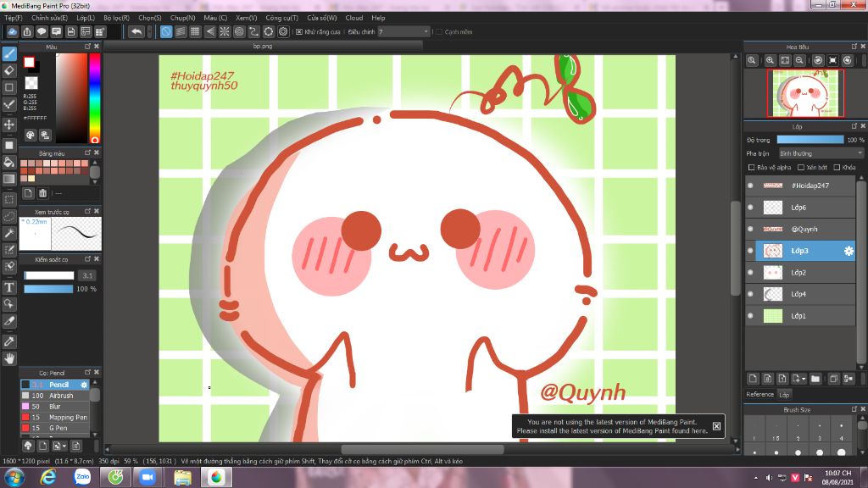Click the brush size value field 3.1

[x=87, y=275]
